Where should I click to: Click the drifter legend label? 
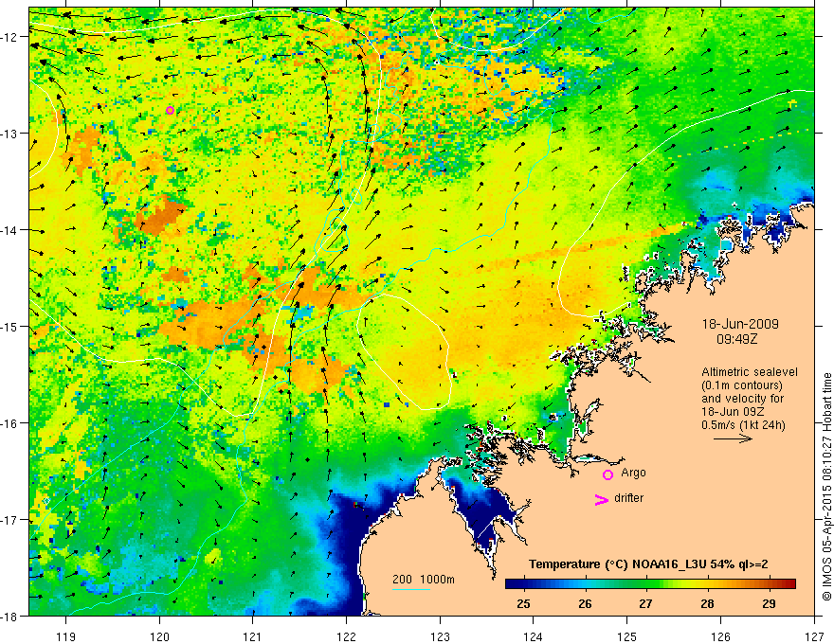coord(628,498)
